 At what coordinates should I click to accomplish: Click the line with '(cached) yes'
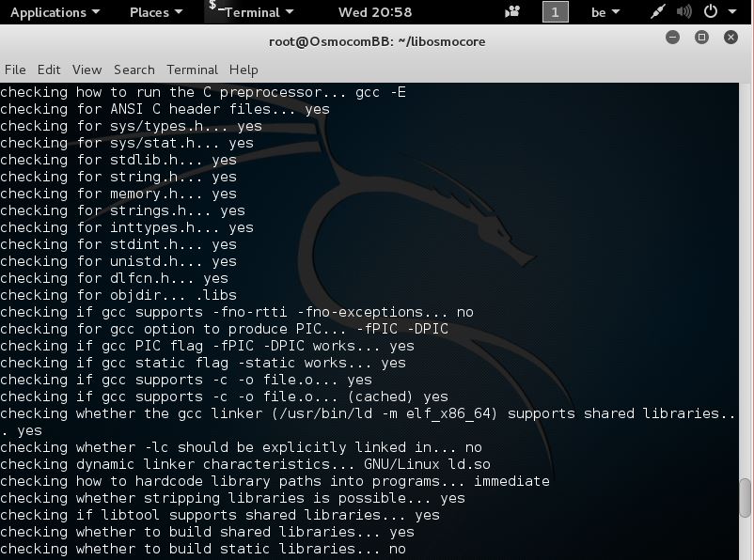click(x=224, y=397)
